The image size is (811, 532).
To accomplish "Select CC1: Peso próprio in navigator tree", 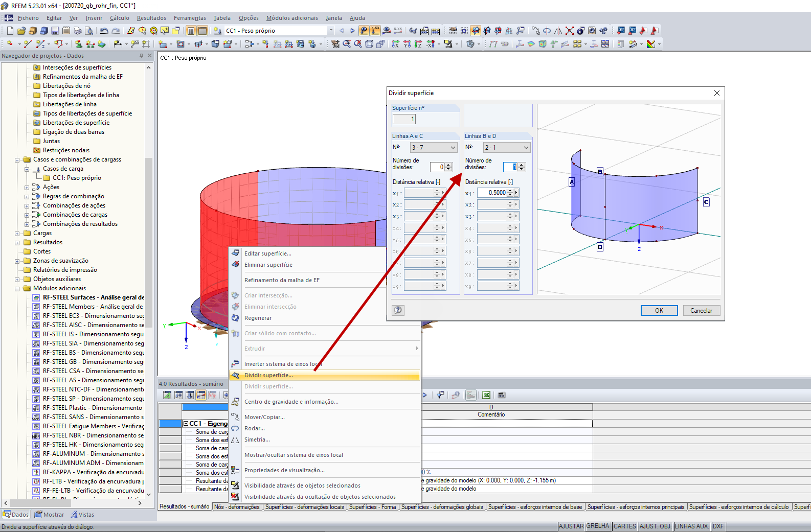I will (77, 178).
